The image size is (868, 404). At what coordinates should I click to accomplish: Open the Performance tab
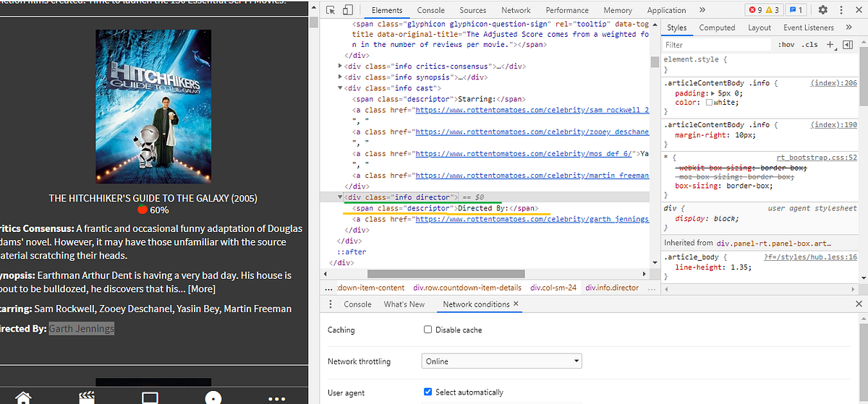tap(567, 10)
